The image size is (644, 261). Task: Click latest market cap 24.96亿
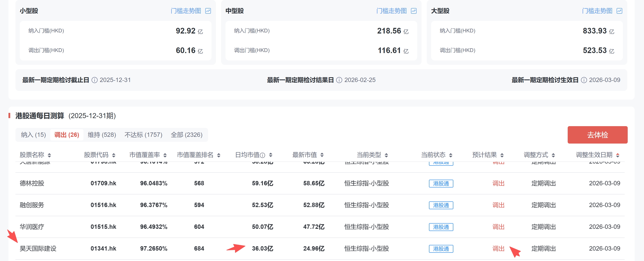point(314,249)
